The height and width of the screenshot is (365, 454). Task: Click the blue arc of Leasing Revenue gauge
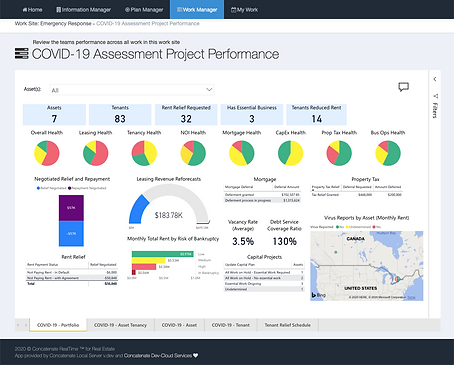[x=137, y=211]
